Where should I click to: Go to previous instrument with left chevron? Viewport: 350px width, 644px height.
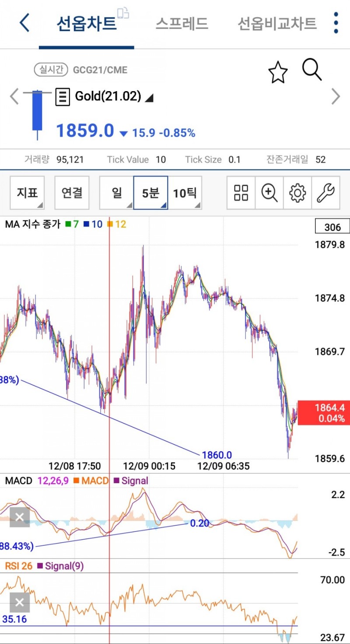pos(14,96)
